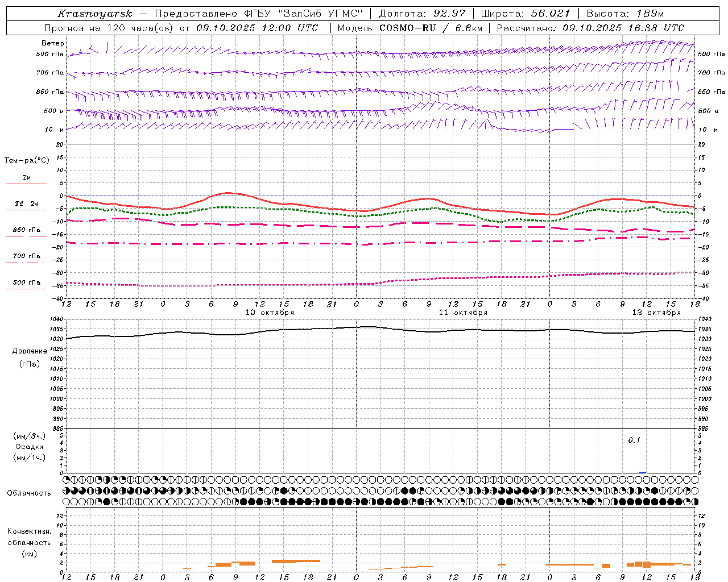
Task: Click the 'Тем-ра(°C)' axis title
Action: (27, 161)
